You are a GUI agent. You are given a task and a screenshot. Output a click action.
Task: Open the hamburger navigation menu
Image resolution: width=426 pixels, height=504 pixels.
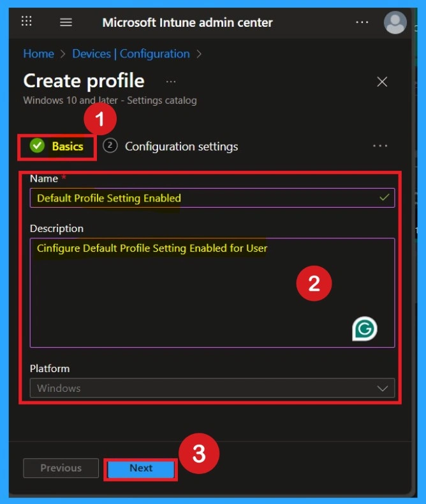point(66,22)
